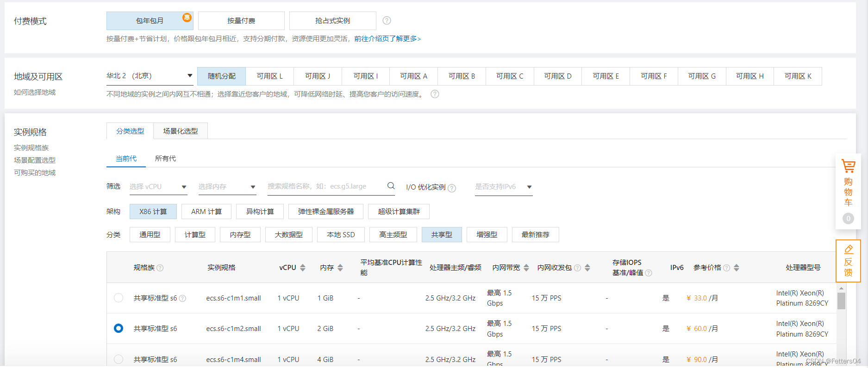Filter by 增强型 category
This screenshot has height=368, width=868.
487,235
